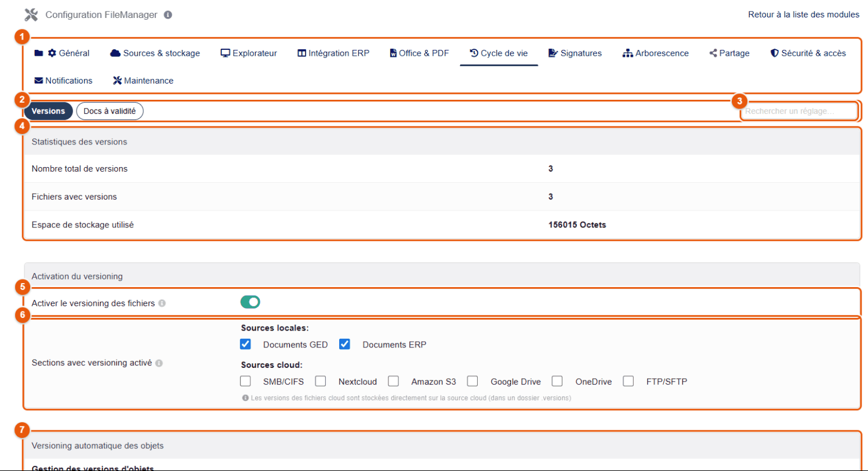This screenshot has height=471, width=868.
Task: Click the cloud icon of Sources & stockage
Action: click(x=115, y=53)
